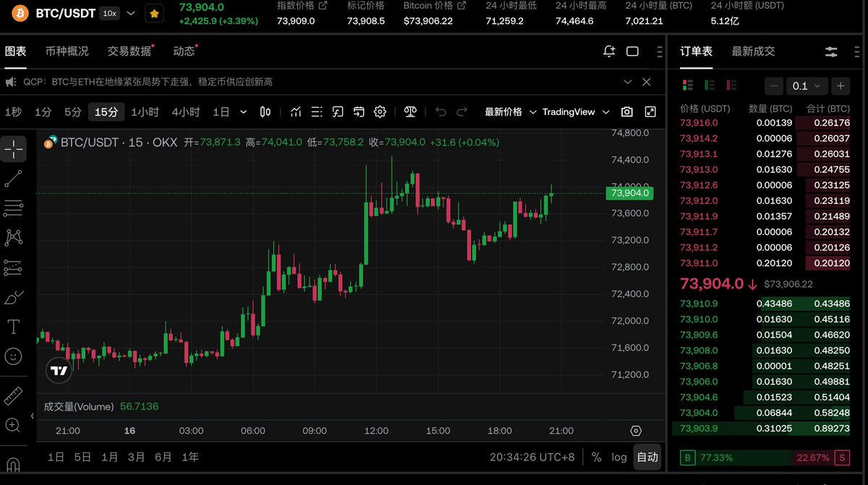Screen dimensions: 868x485
Task: Expand the 最新价格 price type dropdown
Action: pyautogui.click(x=510, y=112)
